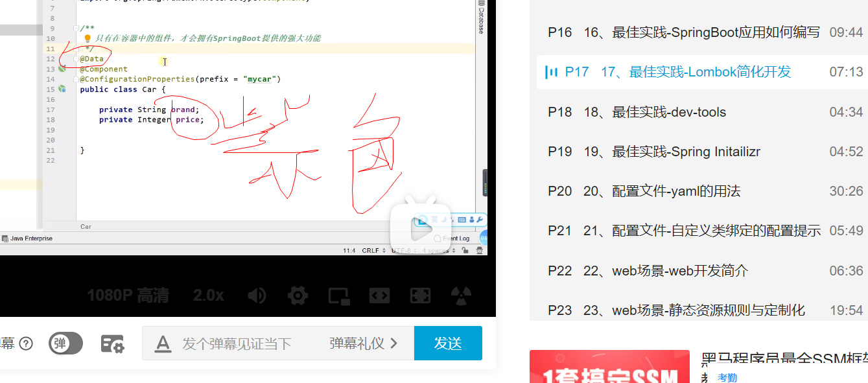This screenshot has width=868, height=383.
Task: Open the danmaku font style A icon
Action: tap(162, 343)
